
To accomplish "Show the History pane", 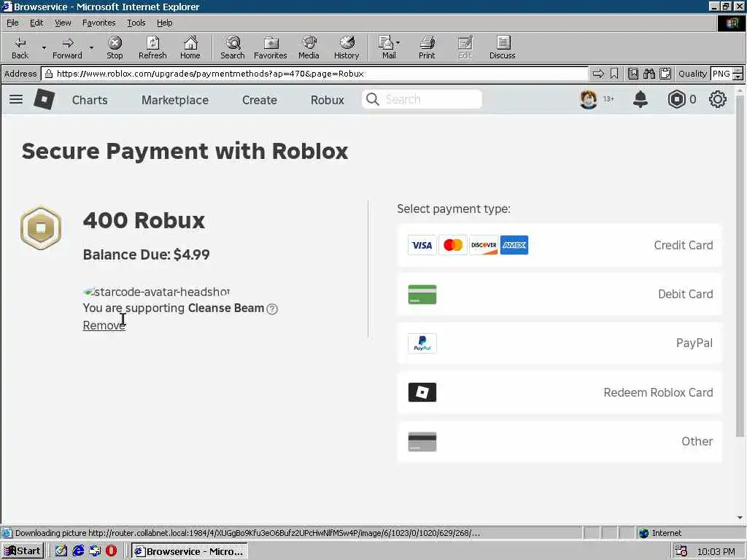I will coord(347,47).
